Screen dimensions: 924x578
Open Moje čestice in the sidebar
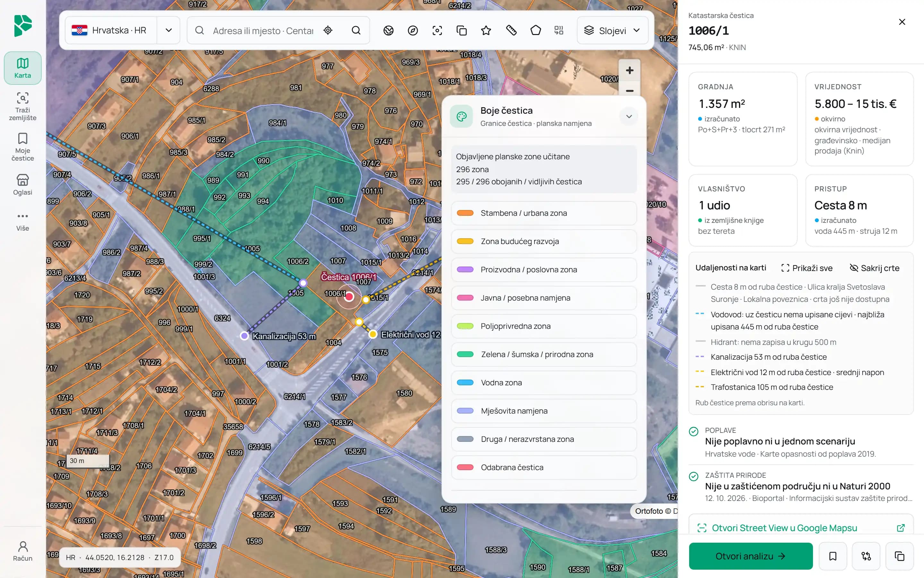coord(22,147)
